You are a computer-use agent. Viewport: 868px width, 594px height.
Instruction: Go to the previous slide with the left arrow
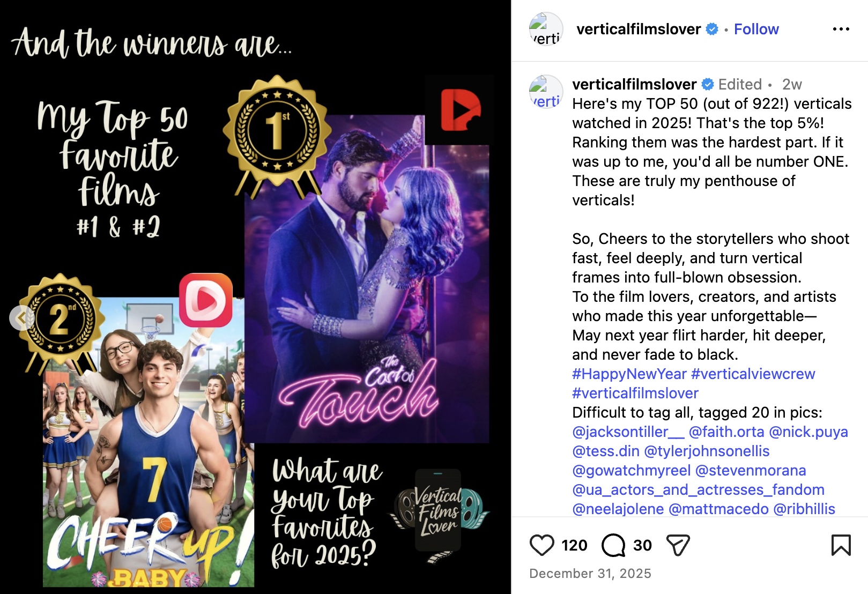coord(21,318)
